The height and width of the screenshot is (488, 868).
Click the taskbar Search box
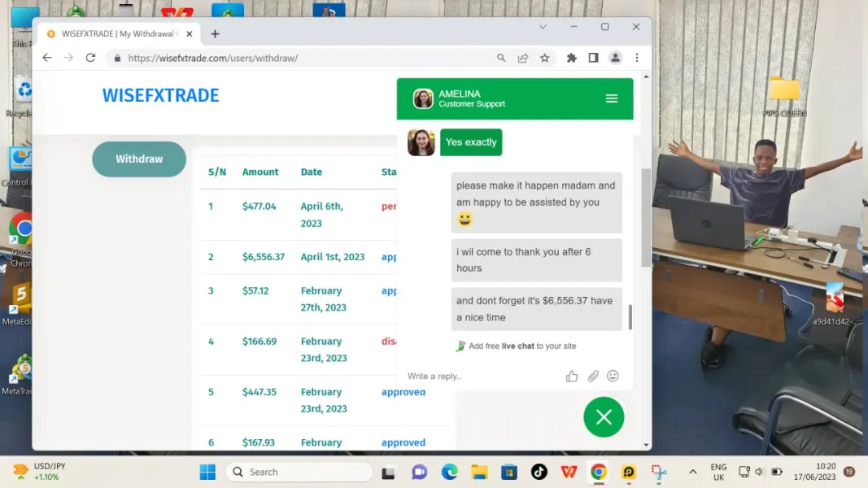[x=299, y=472]
